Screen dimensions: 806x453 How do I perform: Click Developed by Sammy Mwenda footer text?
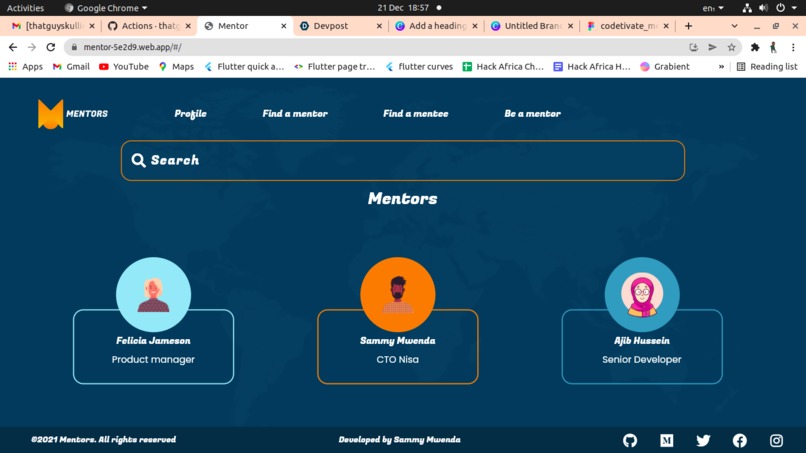click(x=399, y=440)
